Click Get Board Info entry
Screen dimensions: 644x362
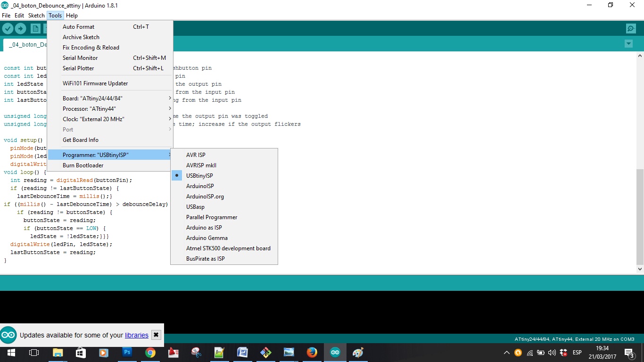click(110, 140)
